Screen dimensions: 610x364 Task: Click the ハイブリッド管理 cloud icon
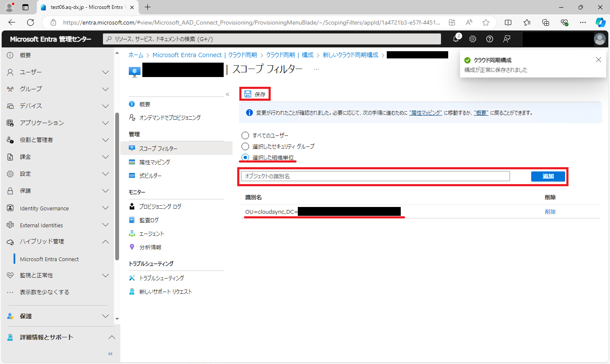click(10, 242)
